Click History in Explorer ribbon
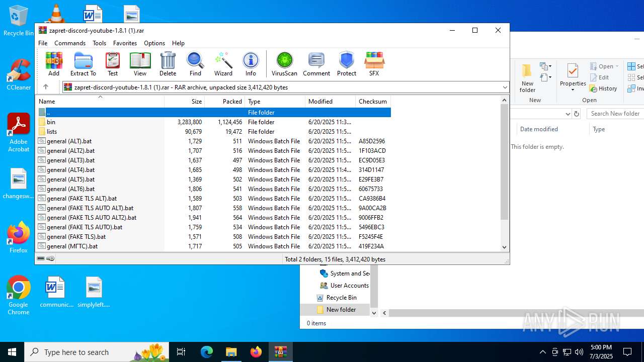644x362 pixels. [604, 88]
